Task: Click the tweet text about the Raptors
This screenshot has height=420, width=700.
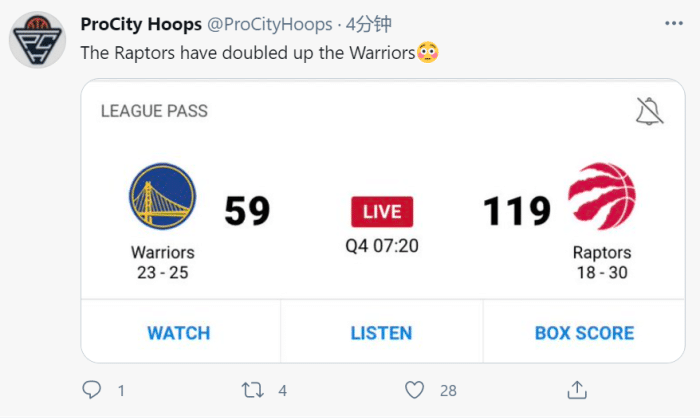Action: point(247,52)
